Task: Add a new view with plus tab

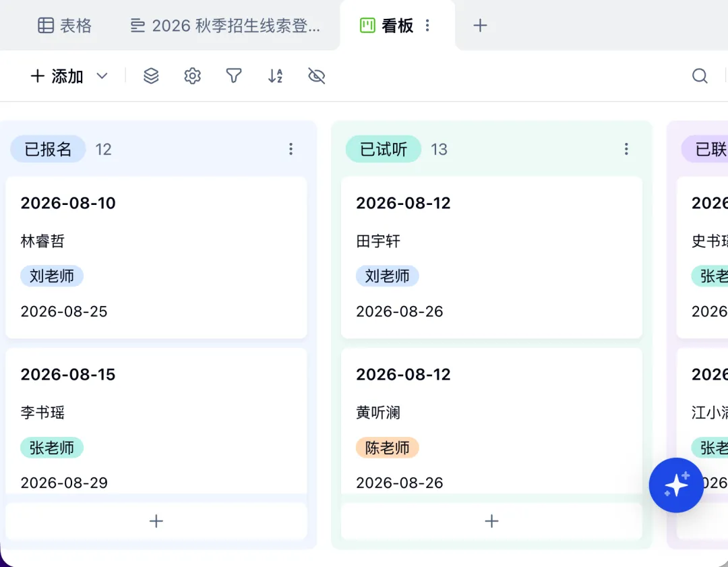Action: tap(480, 26)
